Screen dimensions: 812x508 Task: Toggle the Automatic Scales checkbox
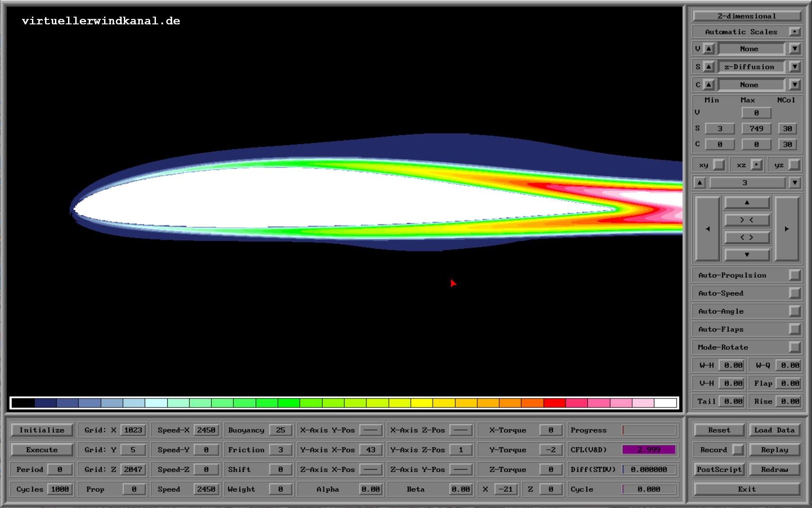795,32
